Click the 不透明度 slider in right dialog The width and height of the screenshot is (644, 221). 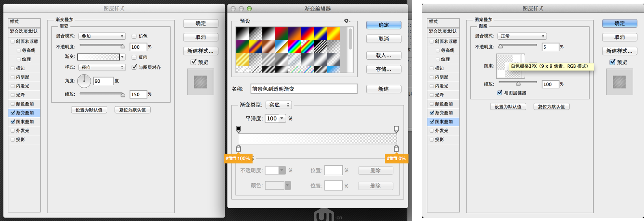(518, 46)
